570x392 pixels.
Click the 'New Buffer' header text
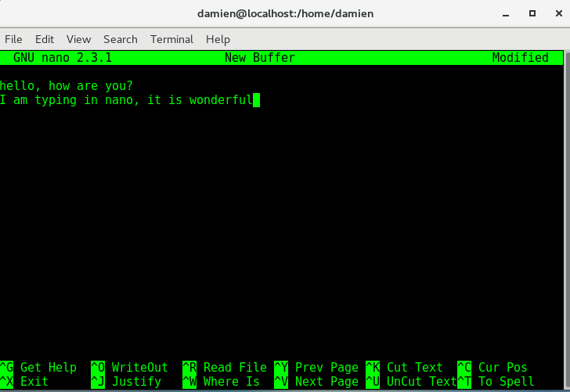pos(260,58)
